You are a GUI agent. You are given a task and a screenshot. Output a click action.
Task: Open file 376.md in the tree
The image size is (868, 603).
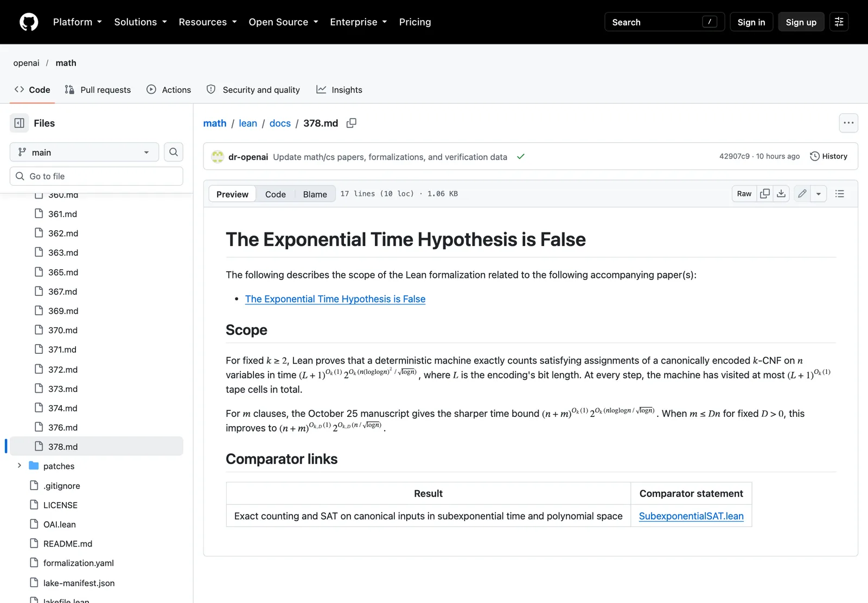tap(63, 428)
